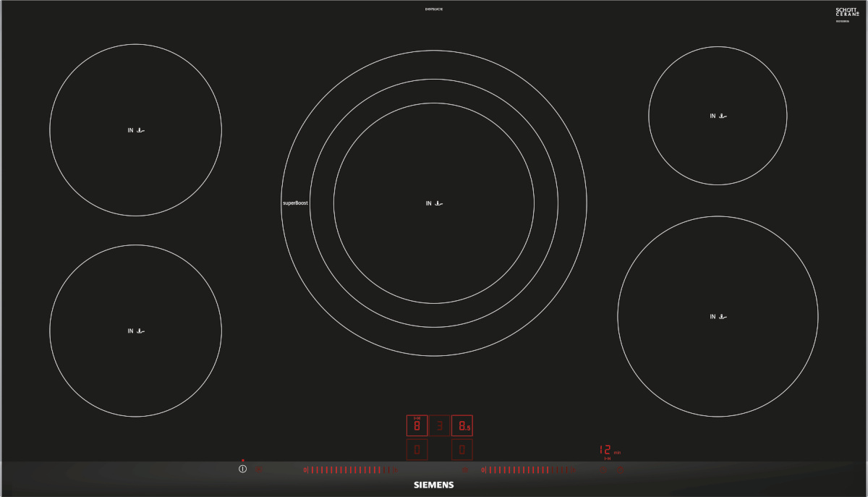The image size is (868, 497).
Task: Select lower-left hotplate display showing 0
Action: (x=416, y=451)
